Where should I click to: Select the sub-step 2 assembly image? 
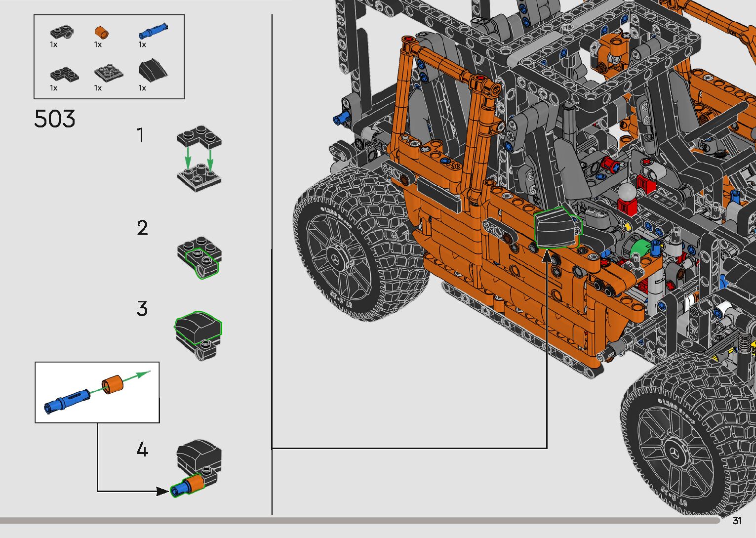pos(199,256)
